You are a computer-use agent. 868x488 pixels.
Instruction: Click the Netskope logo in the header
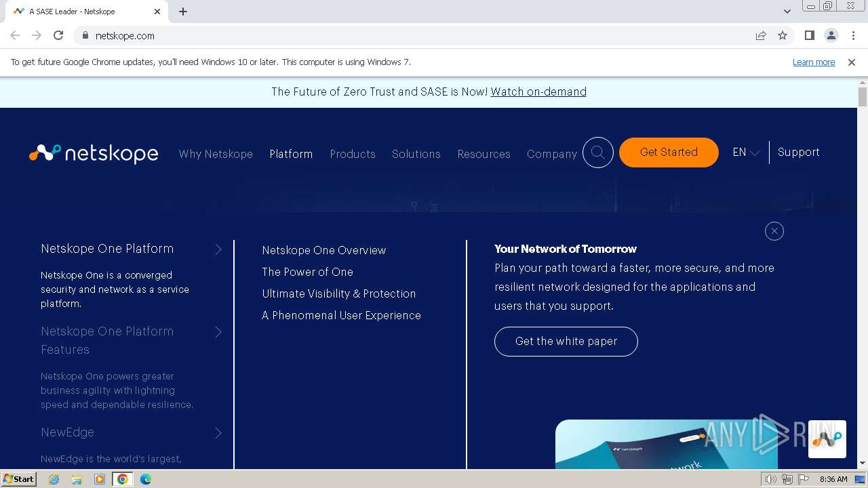click(x=94, y=153)
